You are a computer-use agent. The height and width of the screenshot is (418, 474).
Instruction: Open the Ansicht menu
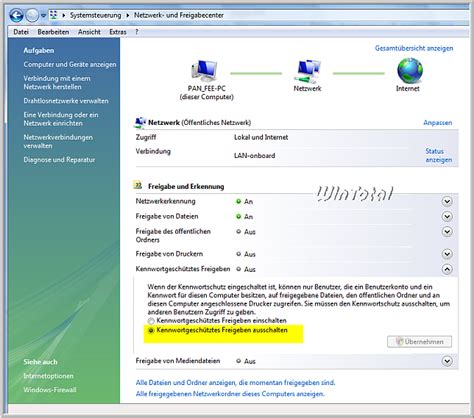[x=89, y=32]
